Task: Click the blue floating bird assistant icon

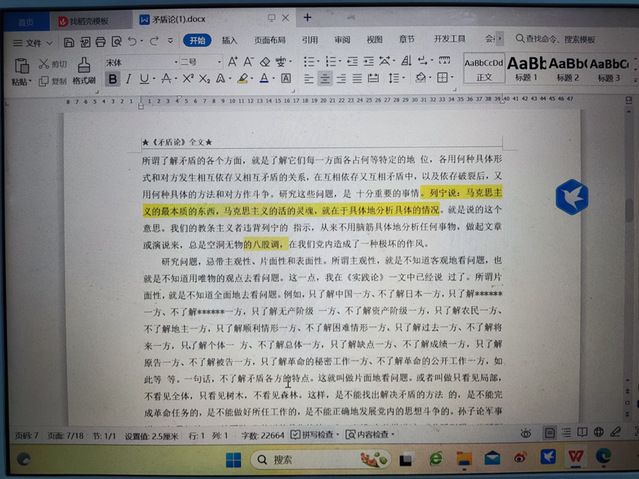Action: point(571,196)
